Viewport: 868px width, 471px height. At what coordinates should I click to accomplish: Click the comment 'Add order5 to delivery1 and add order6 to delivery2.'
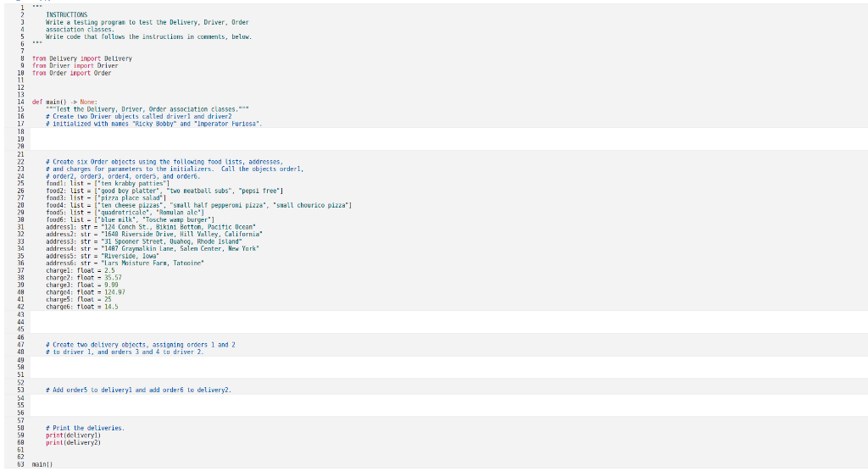pyautogui.click(x=139, y=391)
